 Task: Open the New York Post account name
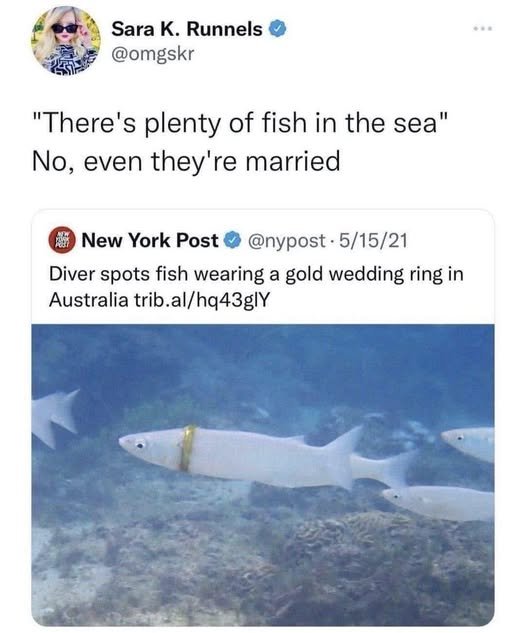(x=150, y=241)
